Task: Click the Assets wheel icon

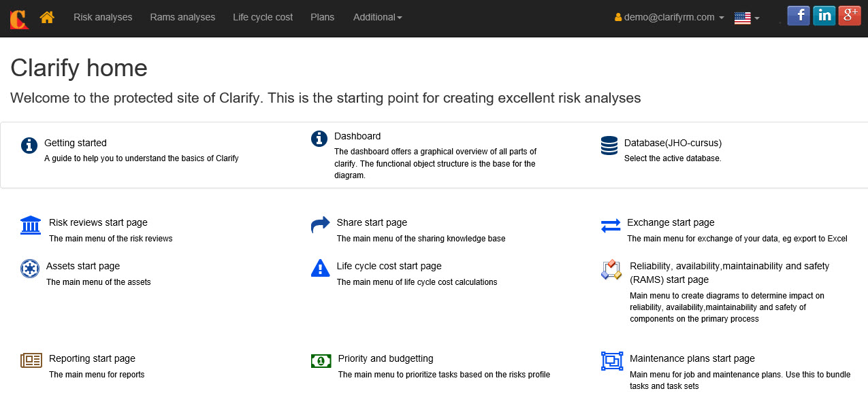Action: coord(30,269)
